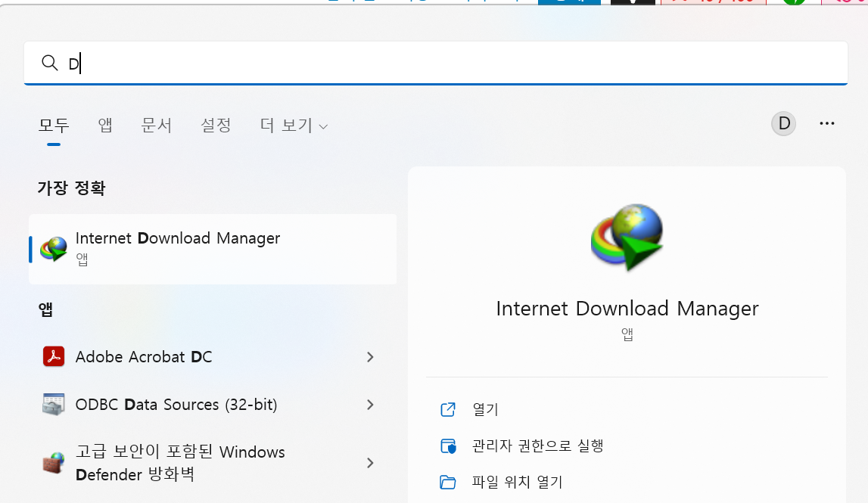Open Adobe Acrobat DC result
Image resolution: width=868 pixels, height=503 pixels.
[213, 357]
